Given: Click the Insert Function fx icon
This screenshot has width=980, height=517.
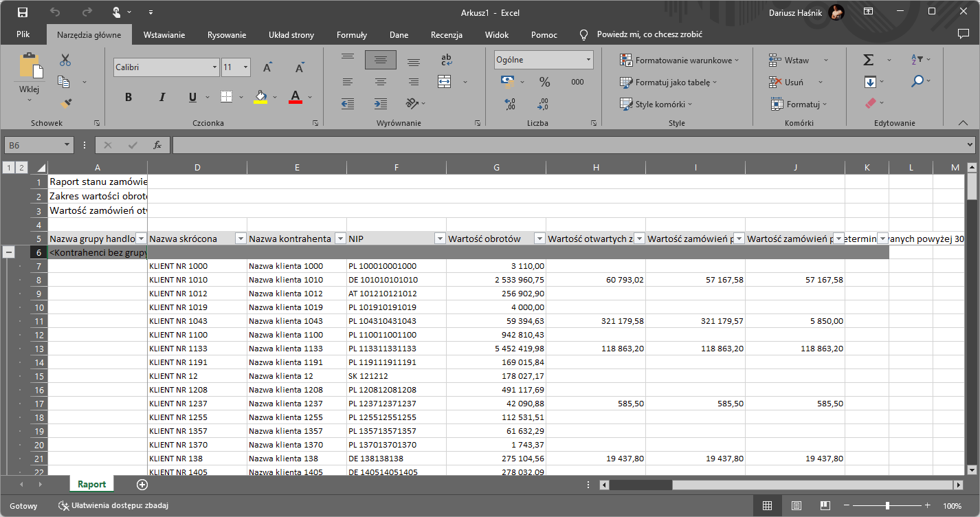Looking at the screenshot, I should coord(157,145).
